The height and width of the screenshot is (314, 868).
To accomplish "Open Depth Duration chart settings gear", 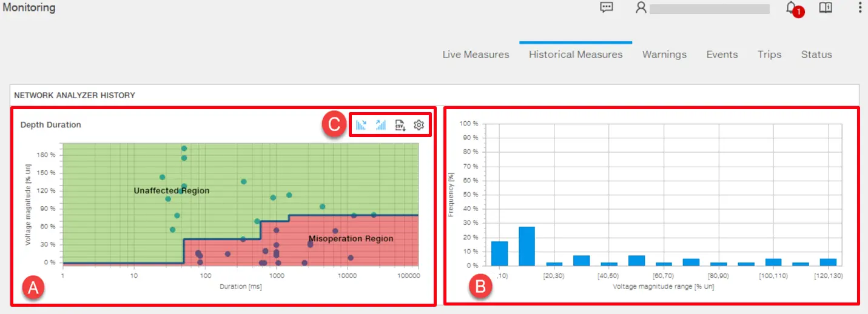I will coord(419,125).
